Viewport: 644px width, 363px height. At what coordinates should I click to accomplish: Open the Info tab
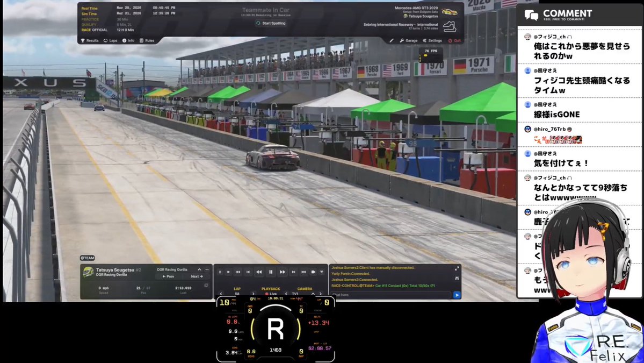(128, 41)
